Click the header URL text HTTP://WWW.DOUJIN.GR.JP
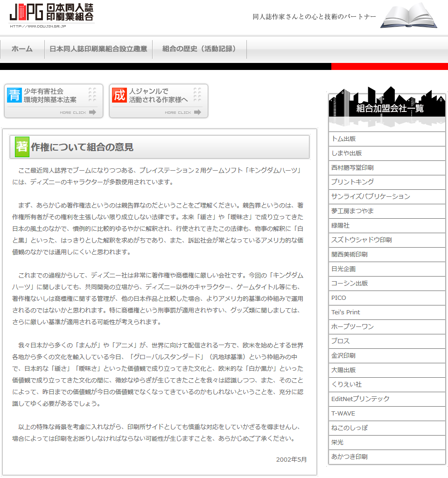This screenshot has width=448, height=478. [x=38, y=26]
